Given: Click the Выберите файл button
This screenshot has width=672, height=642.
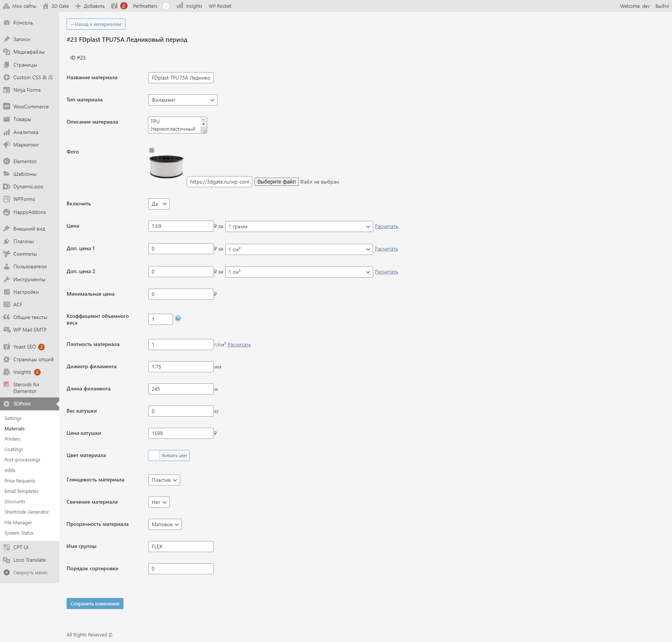Looking at the screenshot, I should 276,182.
